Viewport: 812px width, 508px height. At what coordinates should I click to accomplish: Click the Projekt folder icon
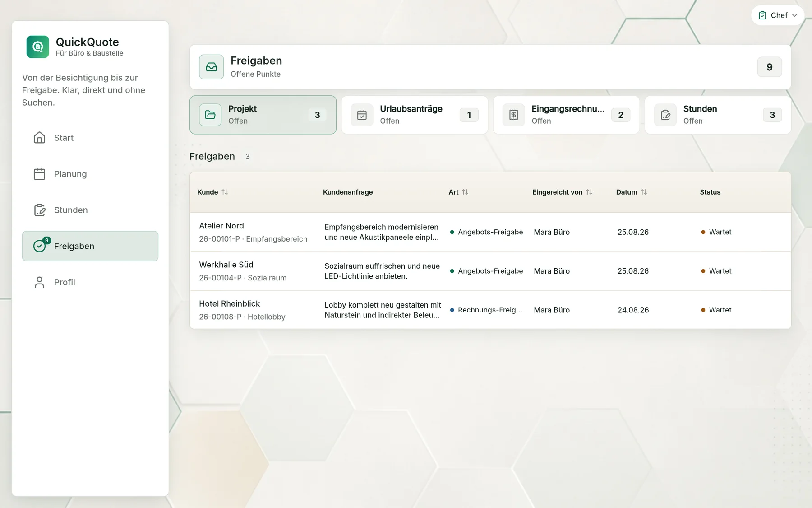pos(210,115)
